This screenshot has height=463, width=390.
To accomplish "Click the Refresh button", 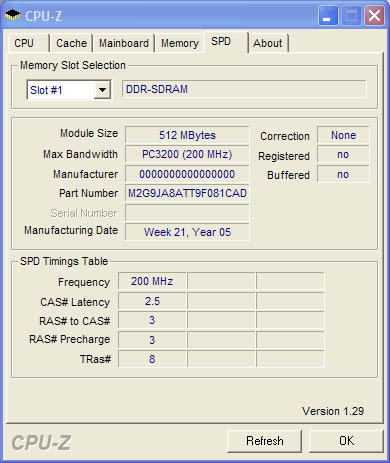I will tap(264, 441).
